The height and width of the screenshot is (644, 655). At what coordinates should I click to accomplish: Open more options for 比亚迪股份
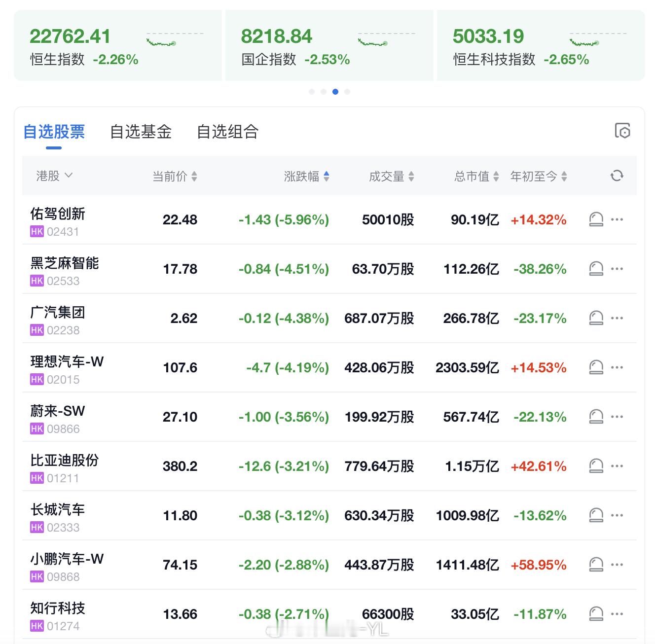click(617, 466)
